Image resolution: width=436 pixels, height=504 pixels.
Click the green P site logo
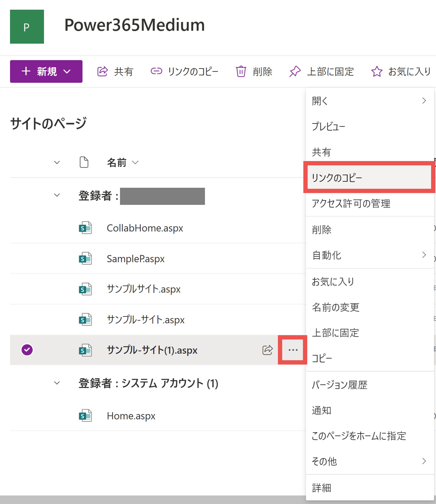(x=27, y=27)
